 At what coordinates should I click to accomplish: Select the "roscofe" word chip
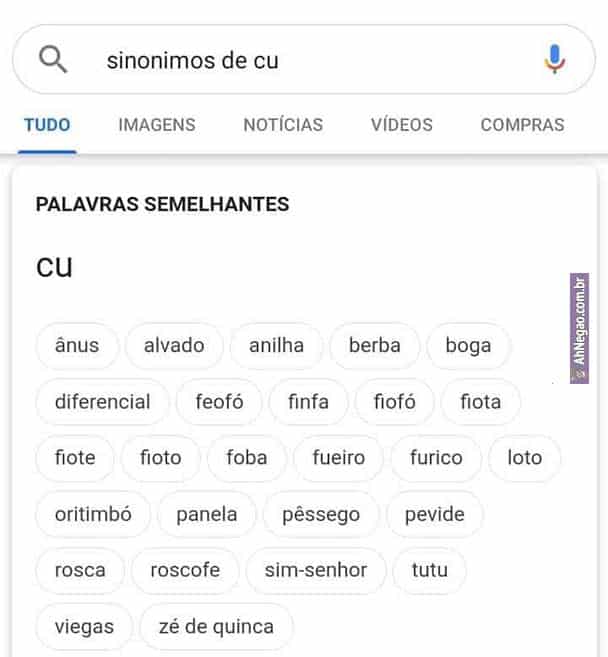[x=185, y=571]
